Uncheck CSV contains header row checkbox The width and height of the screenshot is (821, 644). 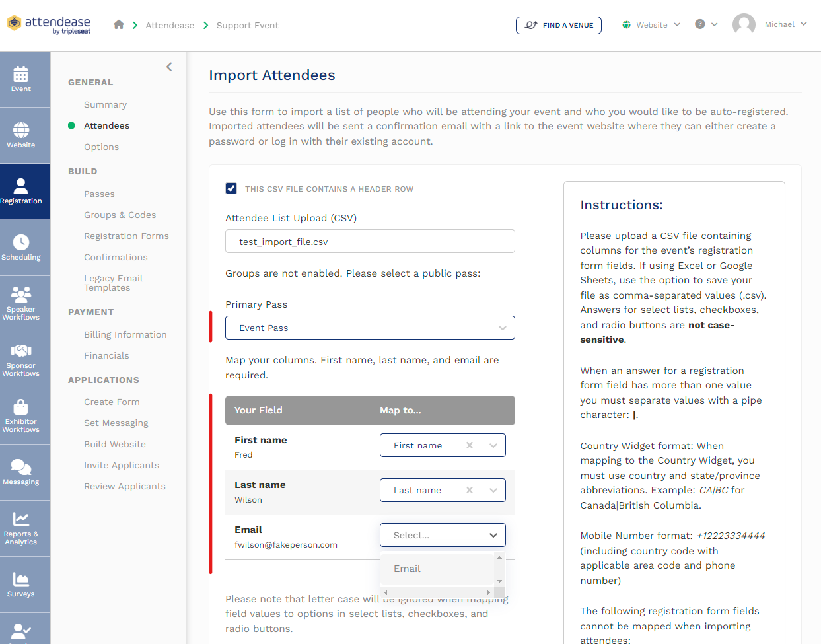pos(231,188)
